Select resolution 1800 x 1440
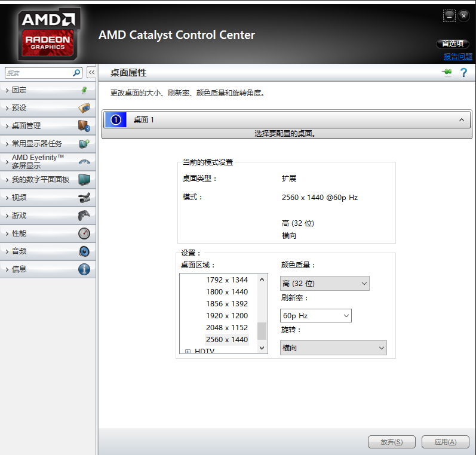Image resolution: width=476 pixels, height=455 pixels. click(x=227, y=292)
